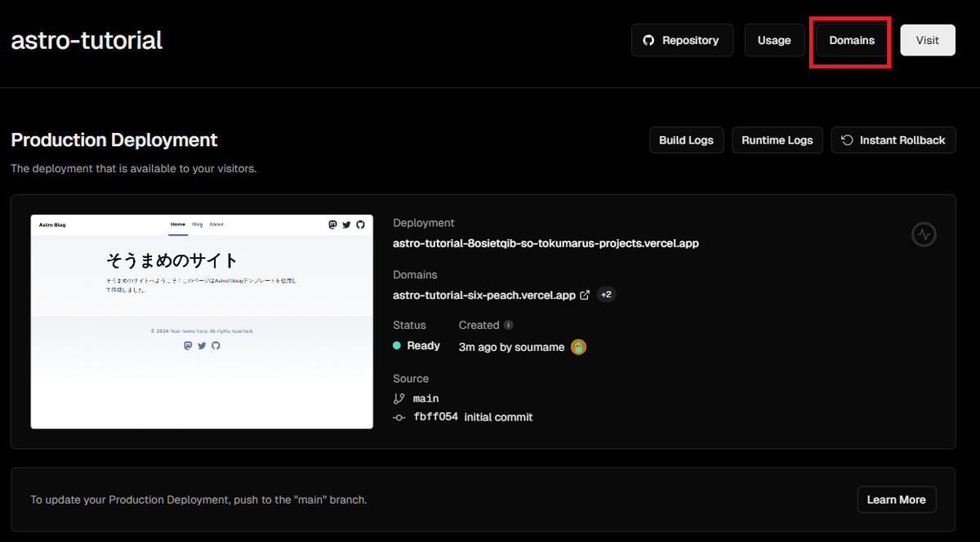Open the main branch link

tap(425, 398)
